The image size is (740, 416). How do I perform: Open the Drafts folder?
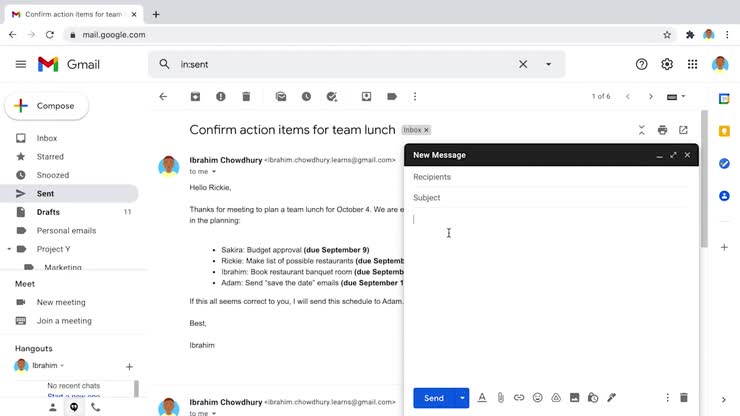[x=48, y=212]
